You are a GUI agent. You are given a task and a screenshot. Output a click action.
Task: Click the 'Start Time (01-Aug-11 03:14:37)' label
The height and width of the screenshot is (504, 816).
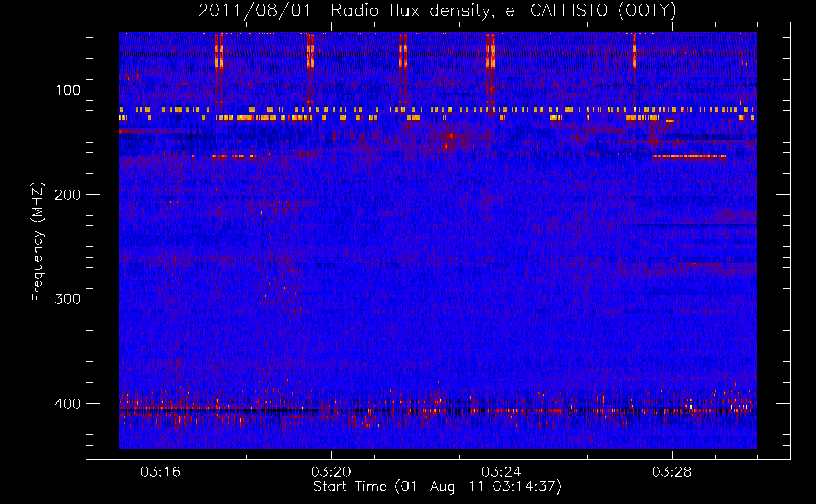(x=437, y=487)
